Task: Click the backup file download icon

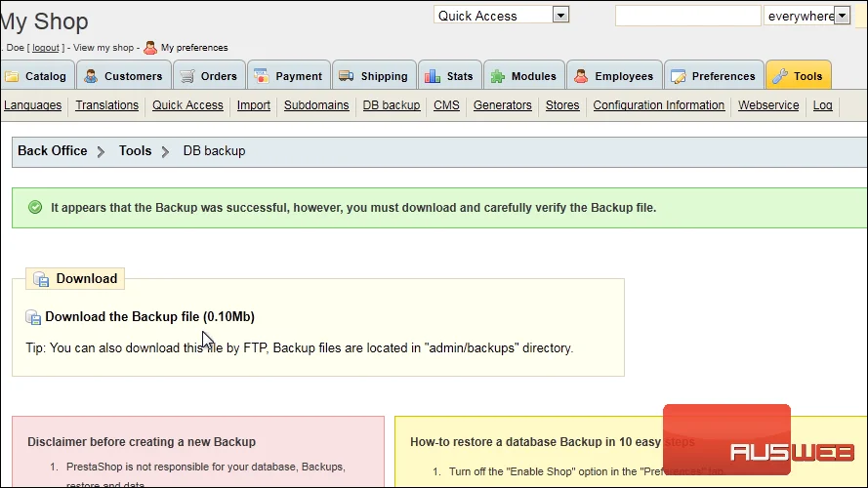Action: click(x=33, y=317)
